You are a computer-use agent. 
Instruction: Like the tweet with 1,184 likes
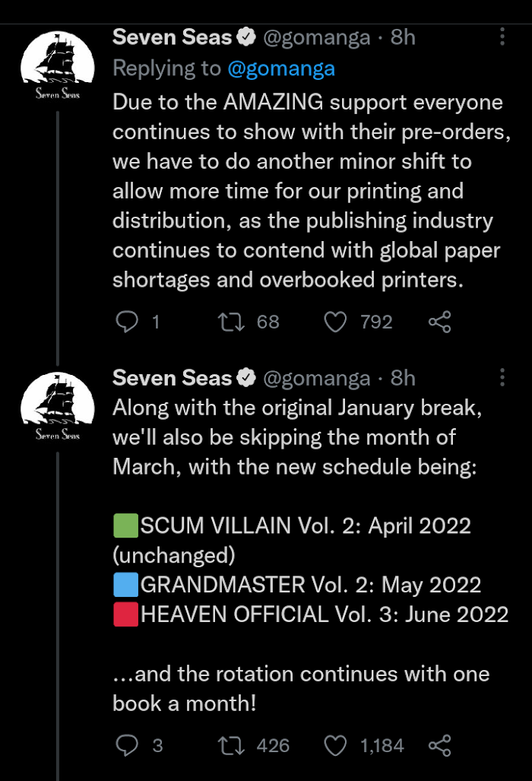click(335, 745)
